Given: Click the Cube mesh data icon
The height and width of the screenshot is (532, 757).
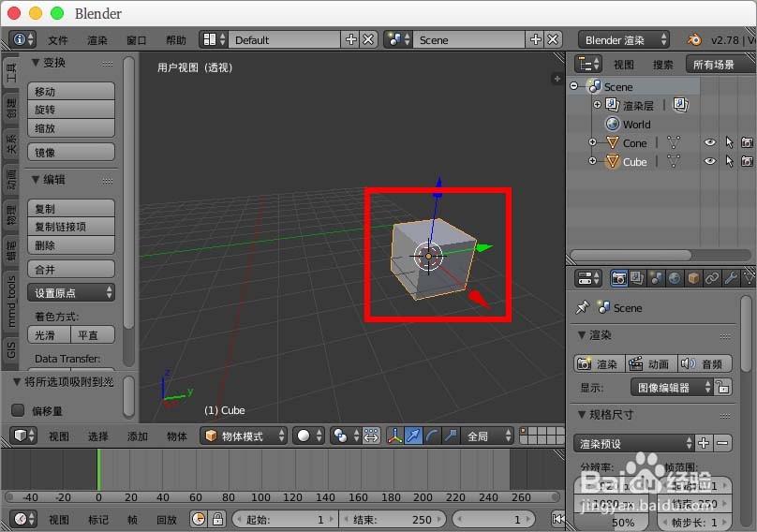Looking at the screenshot, I should pos(673,161).
